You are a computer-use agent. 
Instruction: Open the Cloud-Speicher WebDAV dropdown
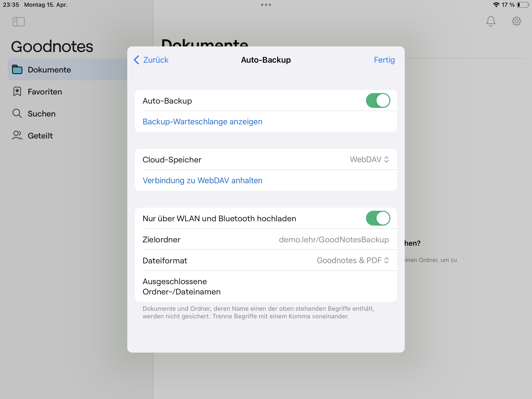[x=369, y=160]
